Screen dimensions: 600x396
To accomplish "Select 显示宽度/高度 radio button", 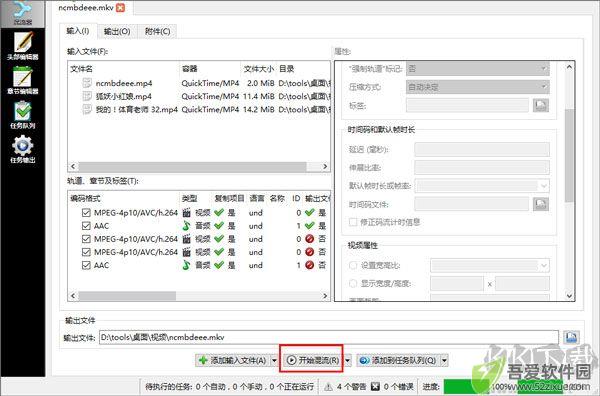I will click(353, 283).
